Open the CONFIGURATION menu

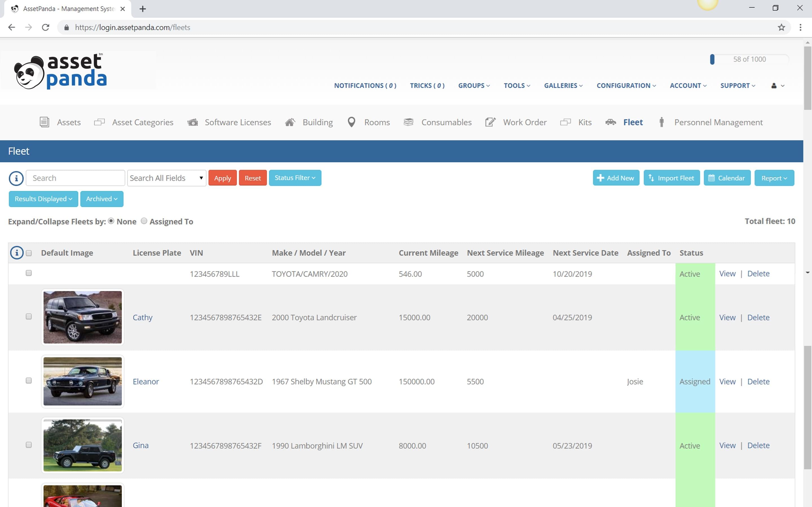coord(626,86)
